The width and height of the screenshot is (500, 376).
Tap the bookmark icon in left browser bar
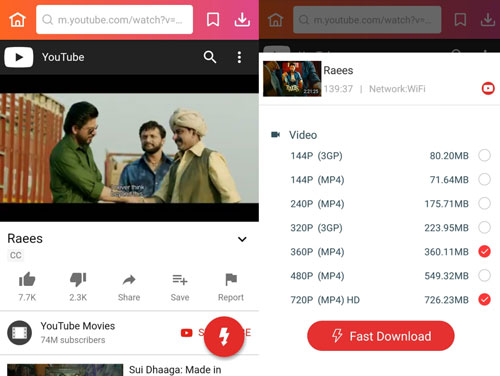[x=213, y=20]
